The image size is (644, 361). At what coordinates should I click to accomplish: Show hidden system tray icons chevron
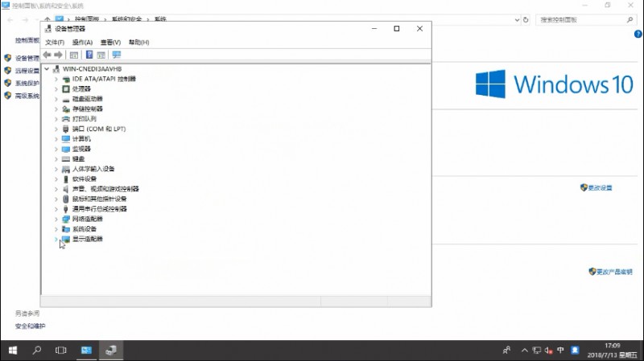[525, 351]
